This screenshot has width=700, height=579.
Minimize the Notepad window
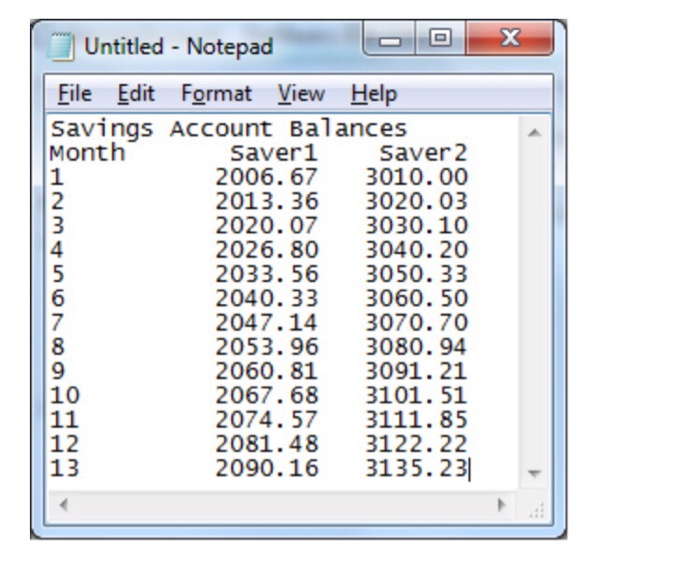tap(390, 39)
